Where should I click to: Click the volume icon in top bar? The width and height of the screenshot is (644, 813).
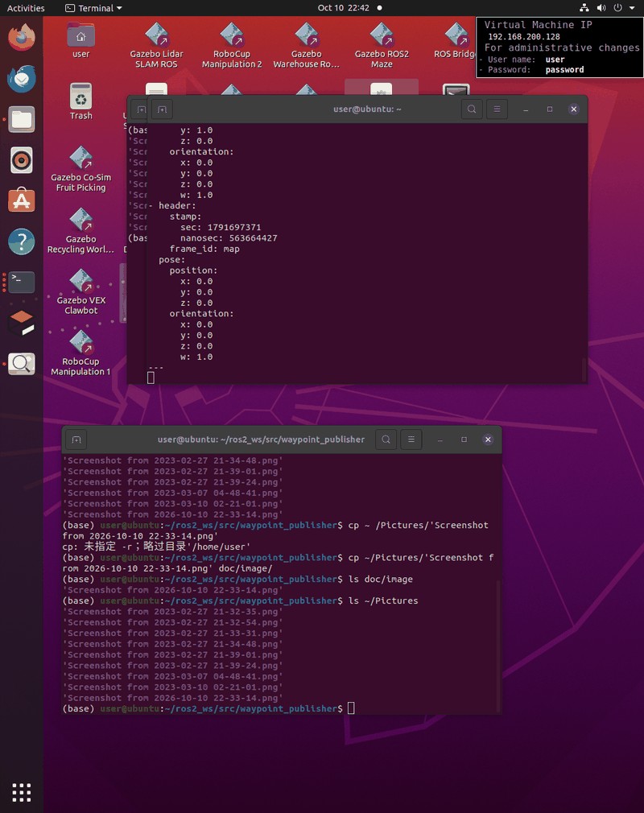pyautogui.click(x=601, y=8)
